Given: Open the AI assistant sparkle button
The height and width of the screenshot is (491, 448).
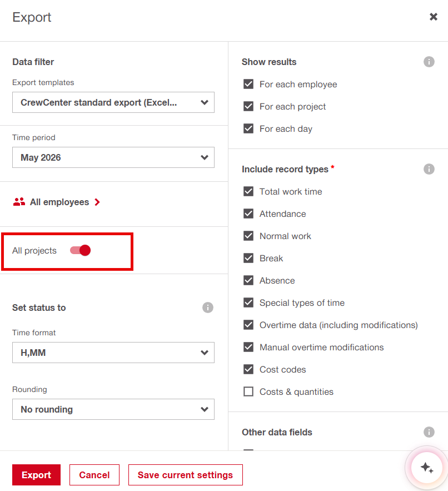Looking at the screenshot, I should point(426,468).
